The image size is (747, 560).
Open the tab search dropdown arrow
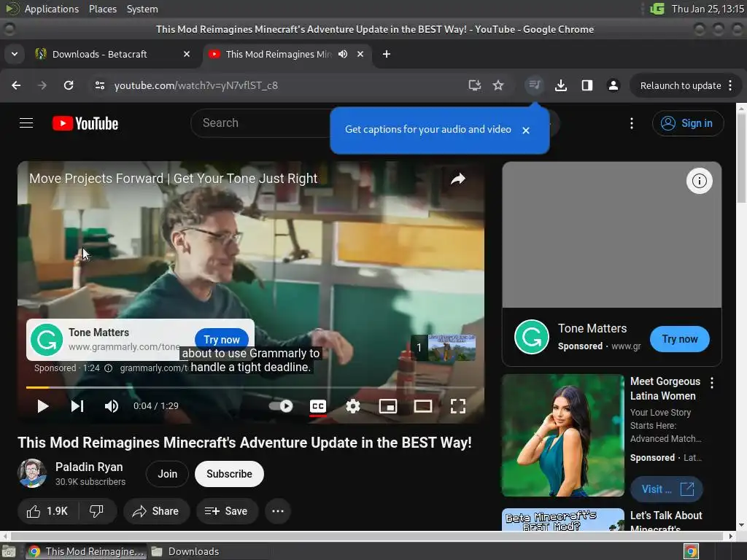click(x=15, y=54)
